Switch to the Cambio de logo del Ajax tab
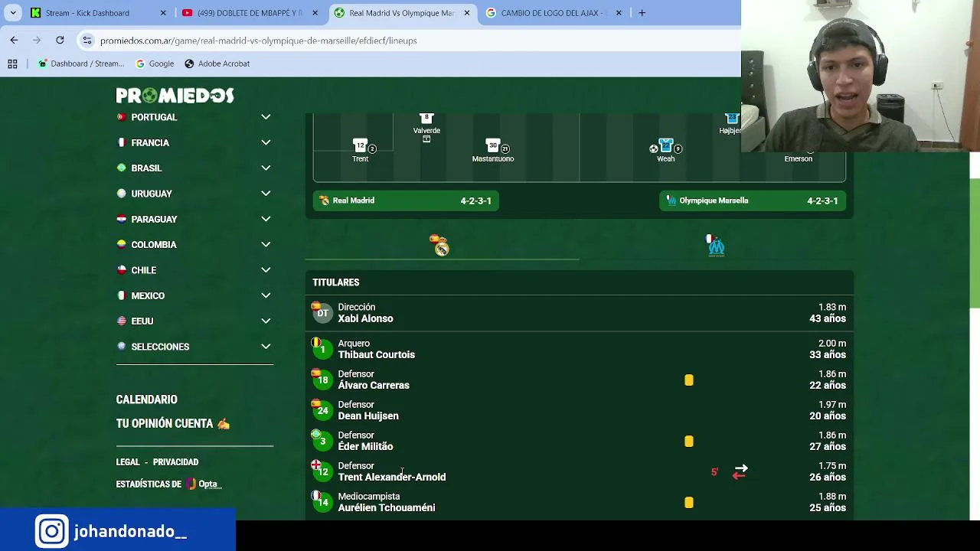 (x=554, y=13)
